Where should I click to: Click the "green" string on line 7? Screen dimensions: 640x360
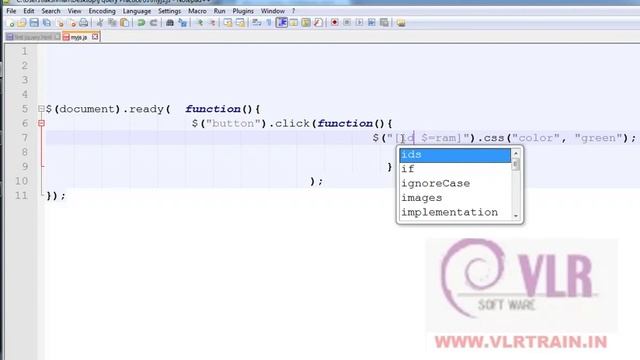[x=598, y=138]
